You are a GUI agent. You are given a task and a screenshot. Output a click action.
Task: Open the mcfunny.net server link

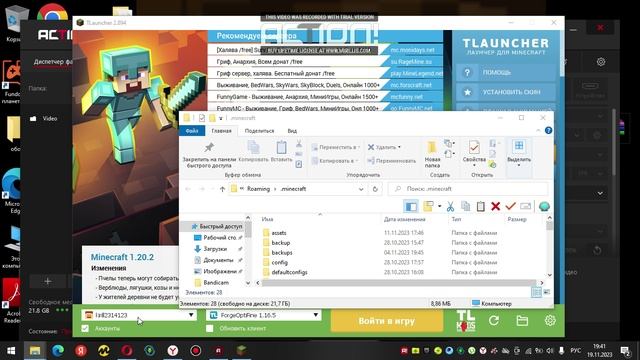click(407, 97)
